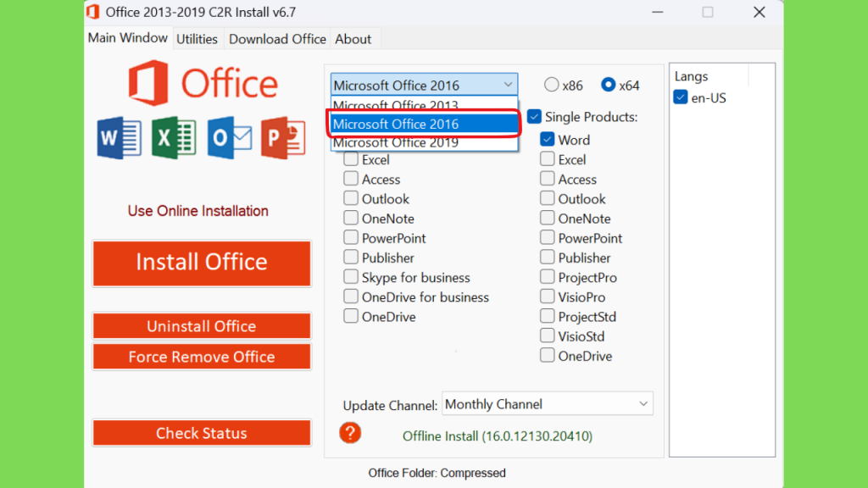868x488 pixels.
Task: Check the left-column Access below Excel
Action: pyautogui.click(x=350, y=179)
